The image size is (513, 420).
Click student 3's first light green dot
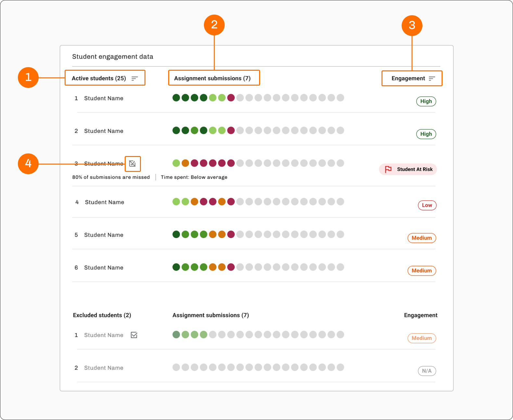coord(176,163)
